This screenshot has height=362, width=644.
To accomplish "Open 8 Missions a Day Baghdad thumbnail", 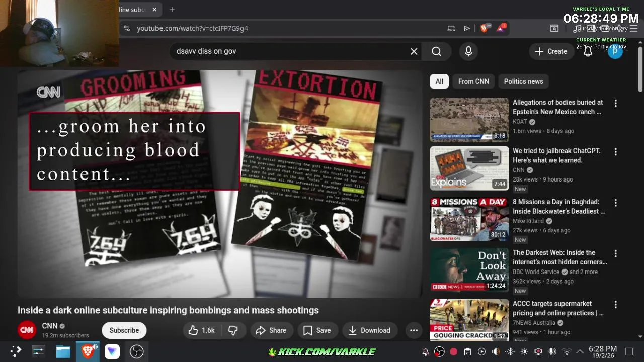I will [469, 219].
